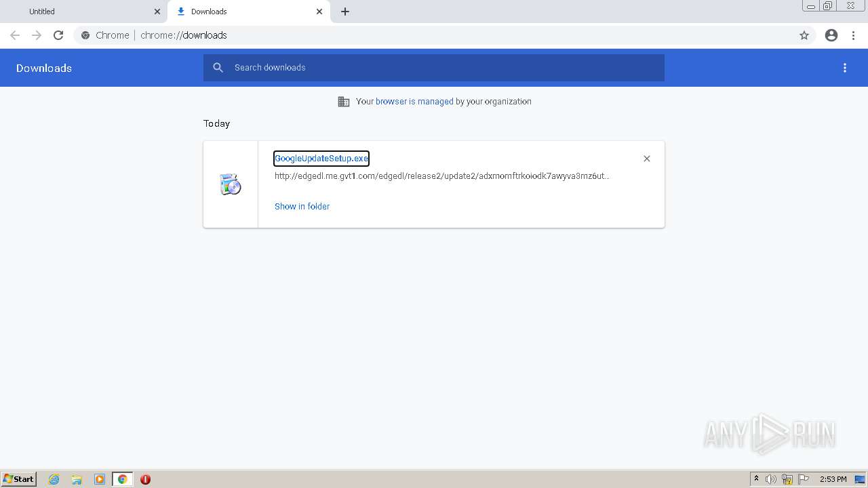Open the media player taskbar icon
Screen dimensions: 868x488
[x=100, y=479]
